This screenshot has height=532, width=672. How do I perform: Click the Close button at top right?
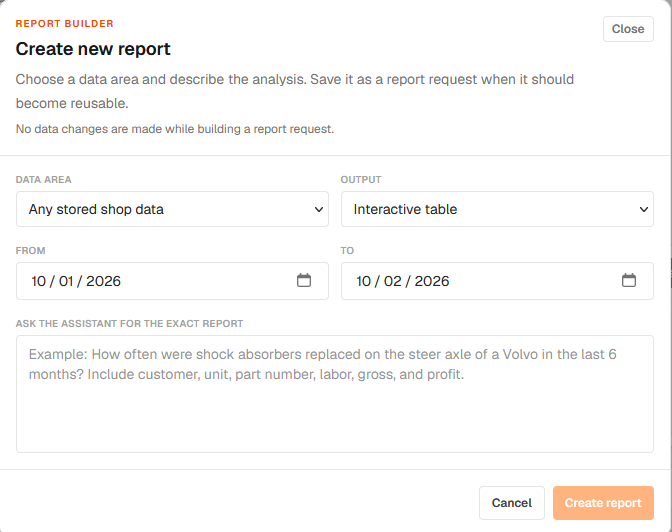click(x=628, y=29)
